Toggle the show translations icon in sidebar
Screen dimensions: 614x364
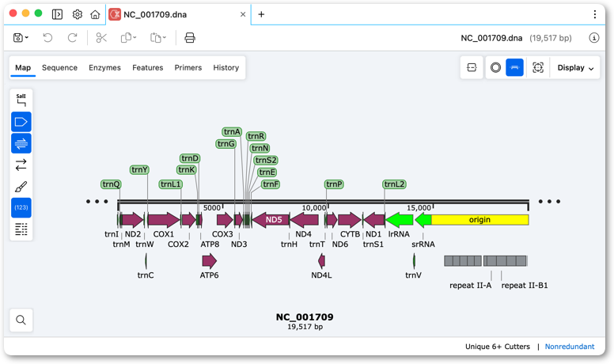coord(21,143)
